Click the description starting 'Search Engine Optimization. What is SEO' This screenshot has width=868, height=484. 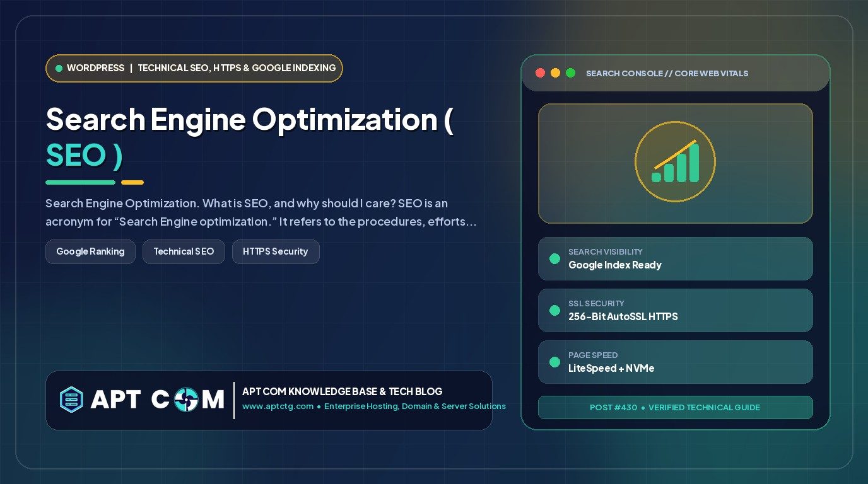(261, 213)
